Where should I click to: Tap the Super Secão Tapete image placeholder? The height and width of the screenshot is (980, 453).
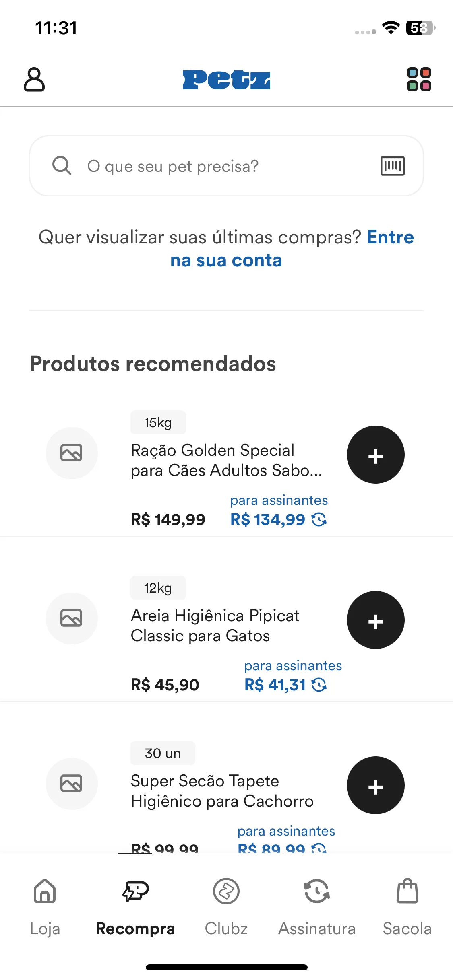pyautogui.click(x=72, y=784)
